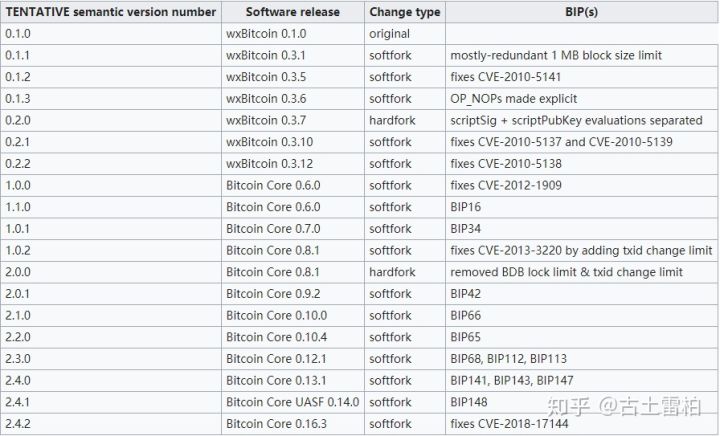
Task: Click the BIP42 entry
Action: click(x=466, y=294)
